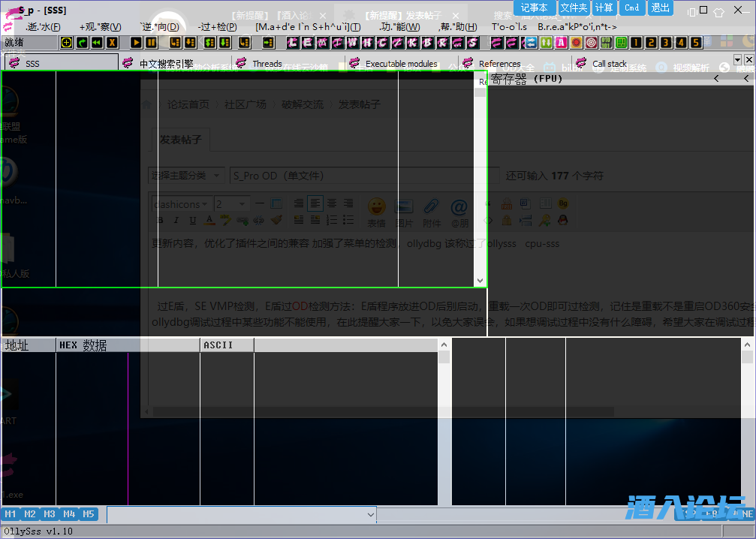Image resolution: width=756 pixels, height=539 pixels.
Task: Open the Cmd menu in the title bar
Action: (632, 8)
